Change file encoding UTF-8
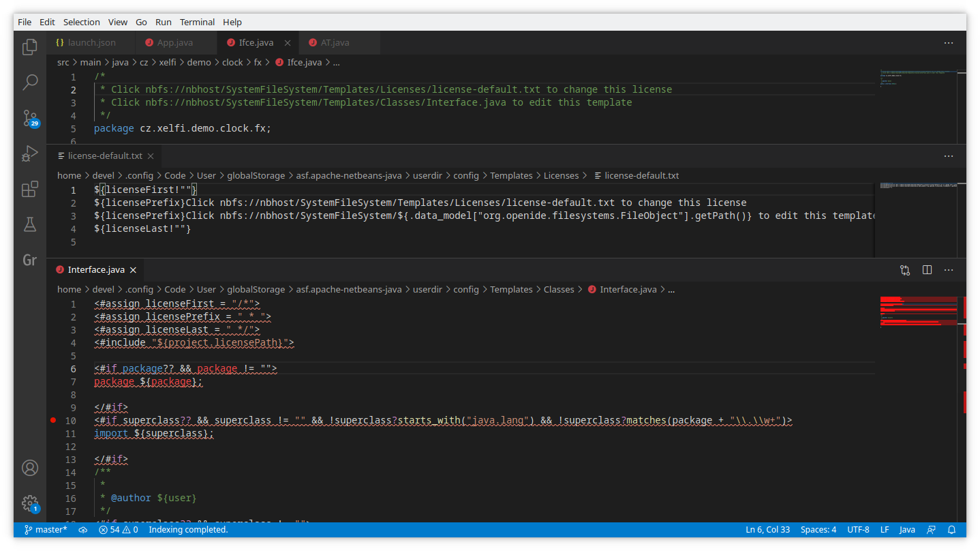The width and height of the screenshot is (980, 551). (x=858, y=530)
